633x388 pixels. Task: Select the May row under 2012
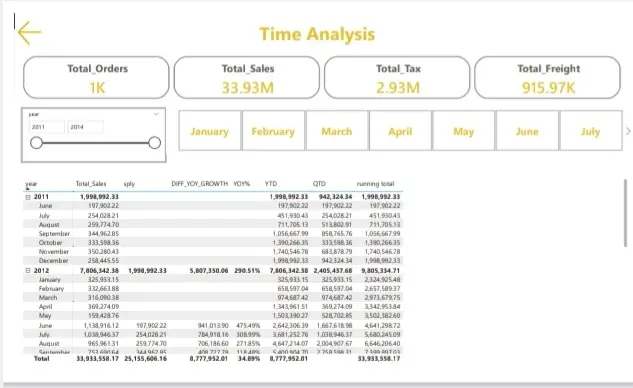pyautogui.click(x=213, y=316)
